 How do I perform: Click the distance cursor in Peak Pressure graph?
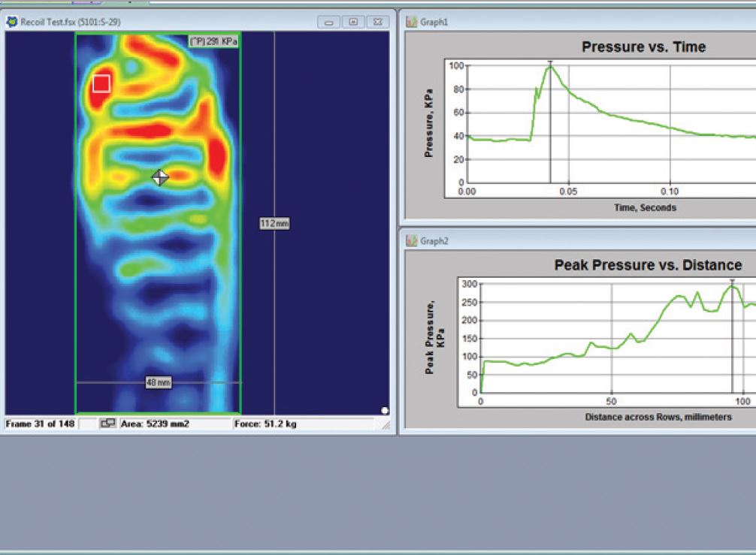click(732, 338)
